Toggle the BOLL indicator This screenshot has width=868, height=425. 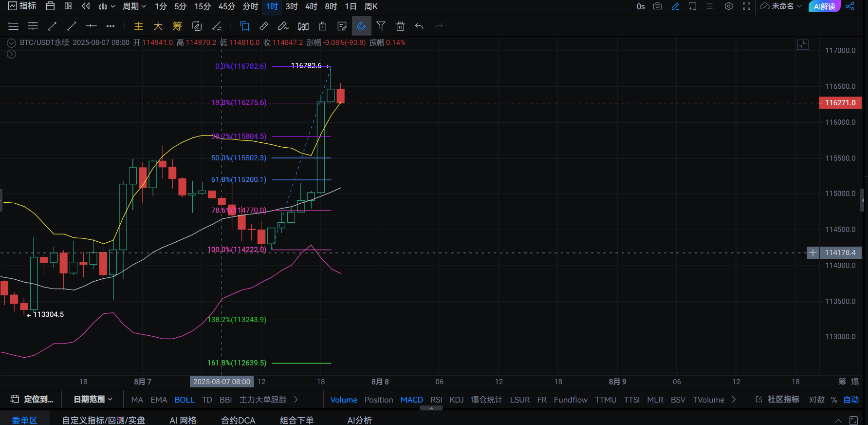185,400
